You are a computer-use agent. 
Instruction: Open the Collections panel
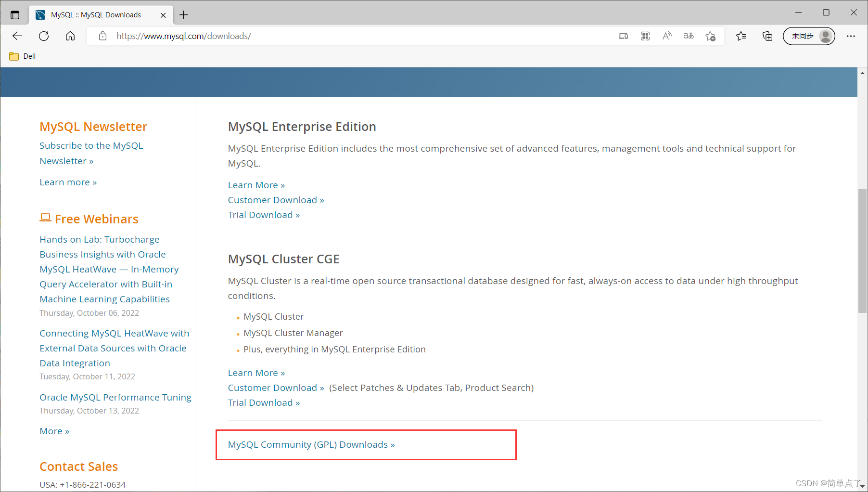coord(767,36)
